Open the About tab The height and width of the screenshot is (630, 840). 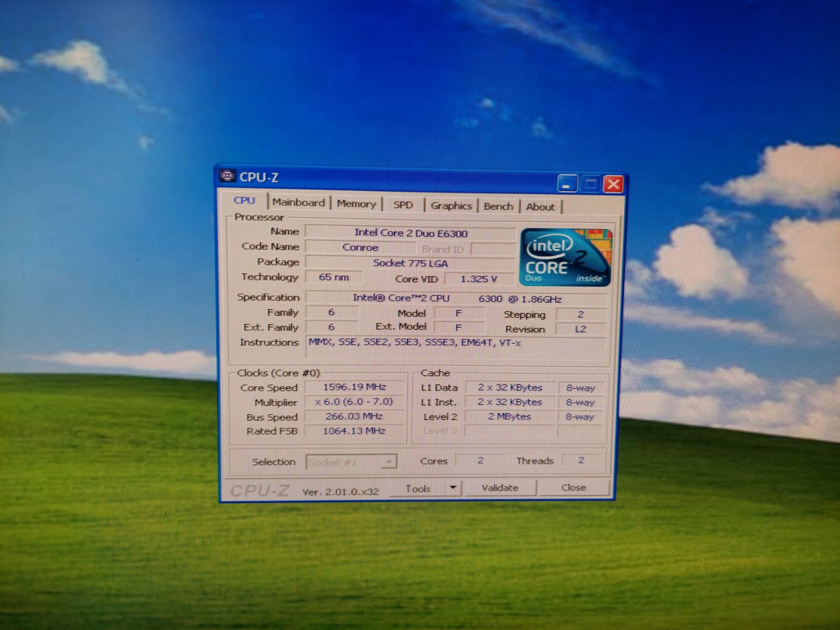[540, 207]
